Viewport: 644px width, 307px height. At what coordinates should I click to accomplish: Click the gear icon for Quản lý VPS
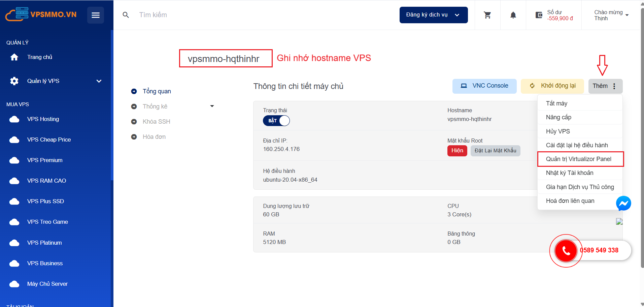(14, 81)
